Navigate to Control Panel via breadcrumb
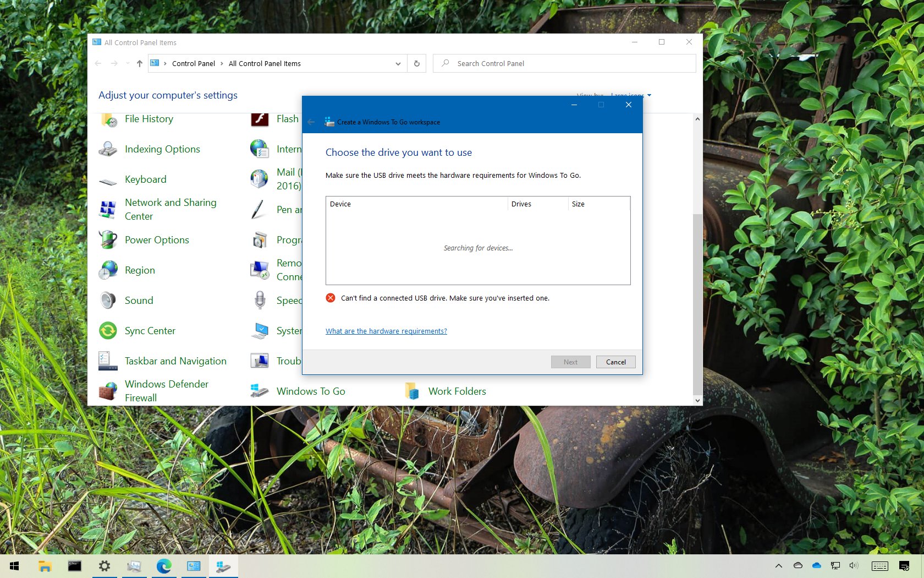The image size is (924, 578). click(x=194, y=63)
